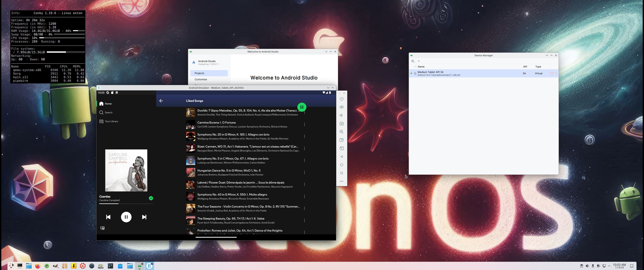Click Android Studio Hedgehog logo entry

coord(206,62)
